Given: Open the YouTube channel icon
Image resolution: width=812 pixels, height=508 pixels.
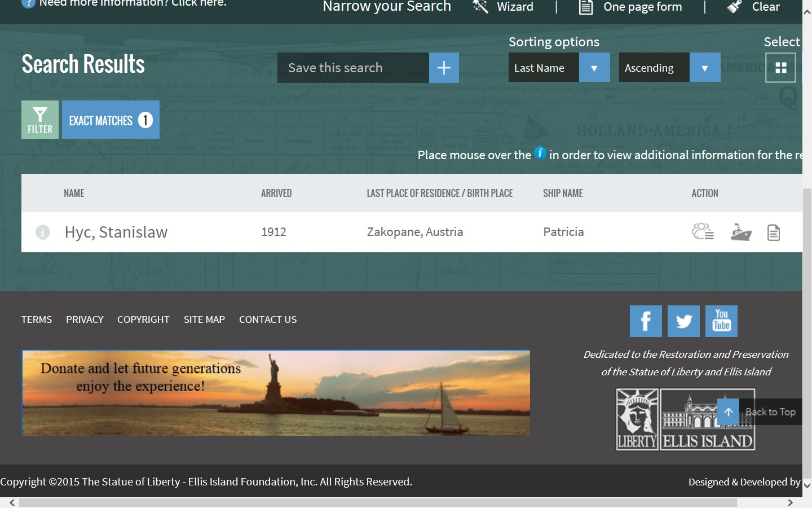Looking at the screenshot, I should pos(721,321).
